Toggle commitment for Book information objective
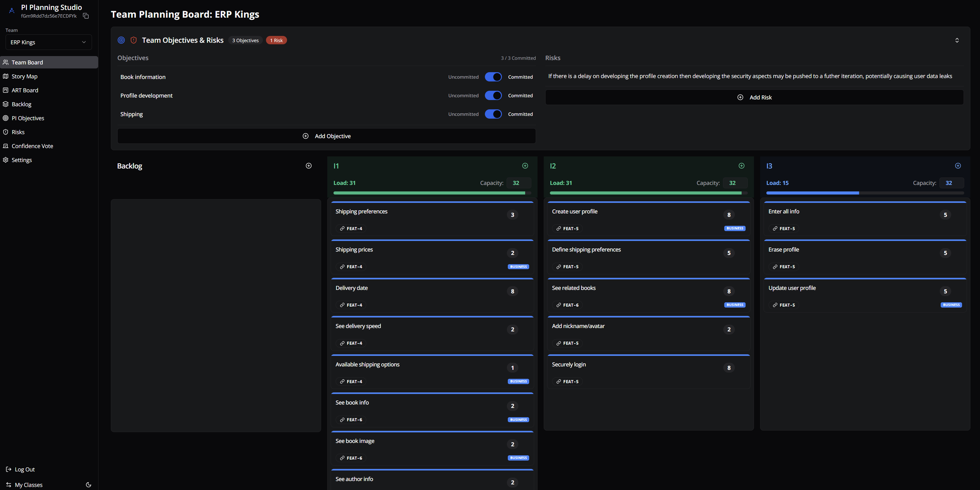Viewport: 980px width, 490px height. [494, 77]
